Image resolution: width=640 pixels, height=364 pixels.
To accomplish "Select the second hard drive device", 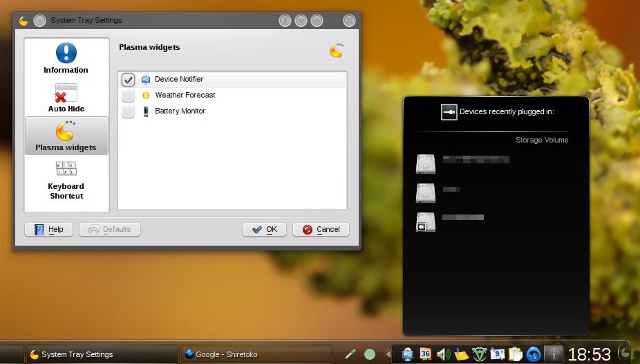I will coord(426,193).
